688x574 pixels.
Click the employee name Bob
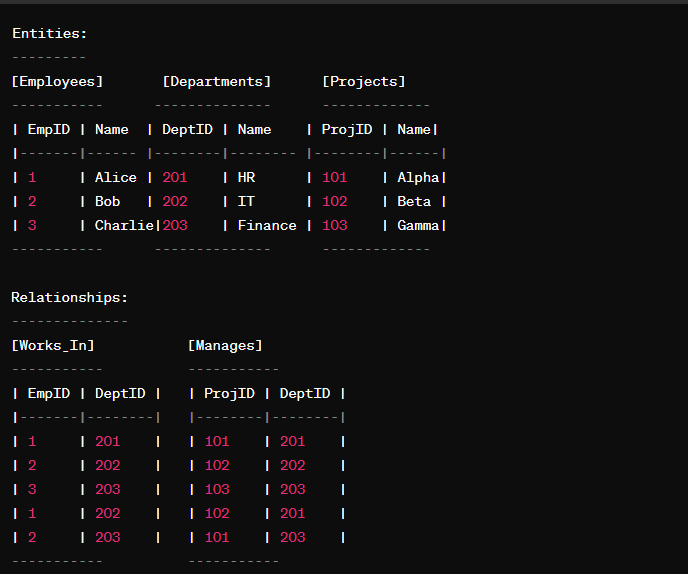107,202
